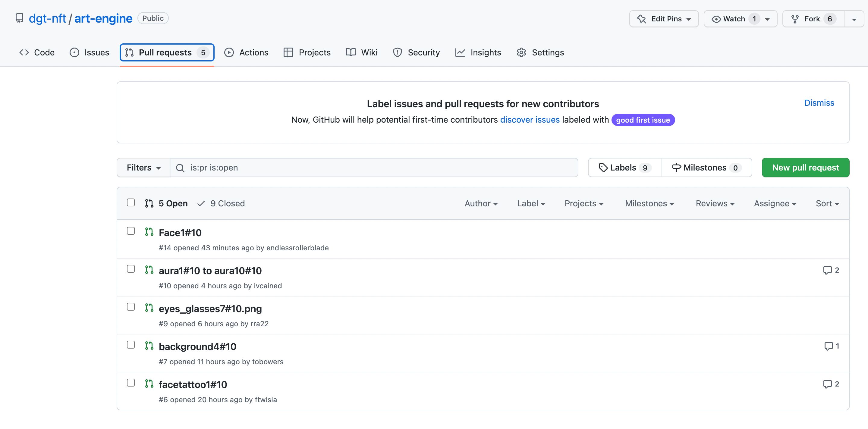Click the pull request icon on aura1#10 row

coord(149,270)
